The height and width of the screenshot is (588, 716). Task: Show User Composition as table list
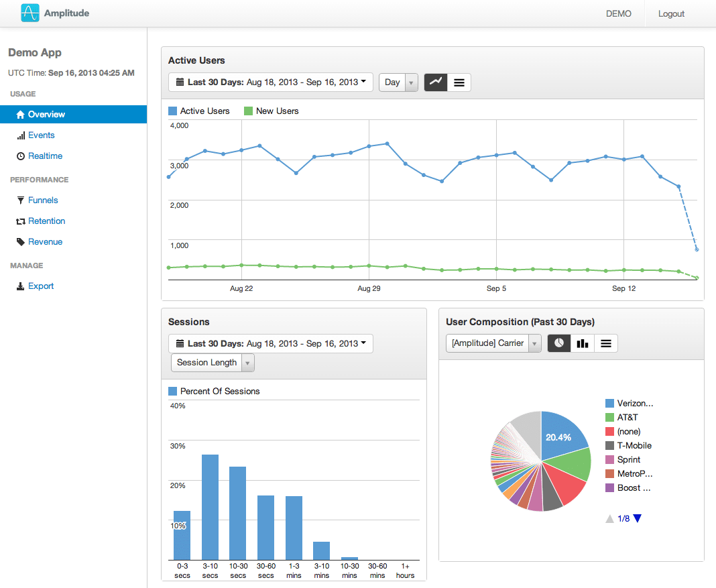click(x=606, y=343)
